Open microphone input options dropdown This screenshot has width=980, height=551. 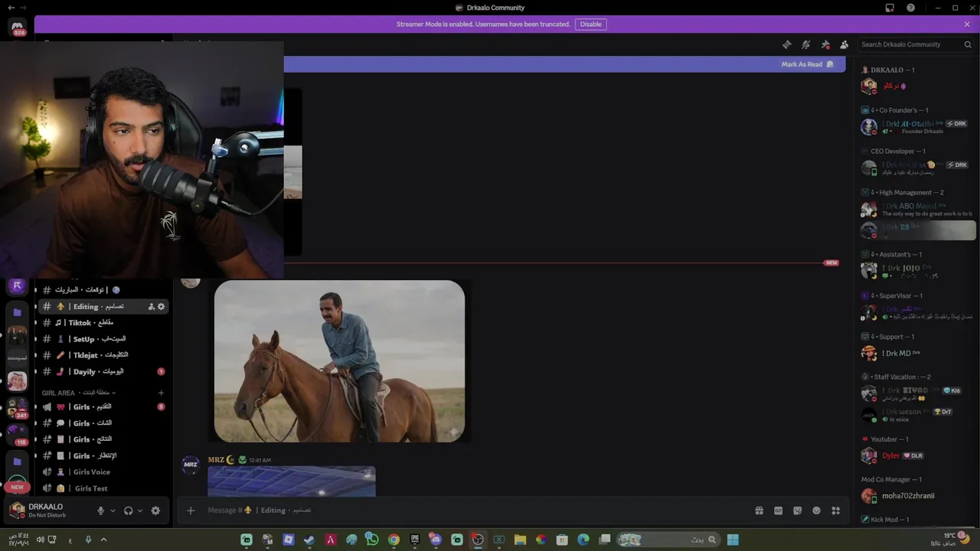(113, 510)
